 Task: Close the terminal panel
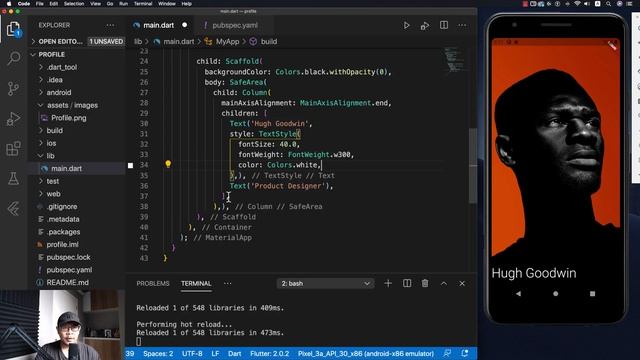pos(462,283)
